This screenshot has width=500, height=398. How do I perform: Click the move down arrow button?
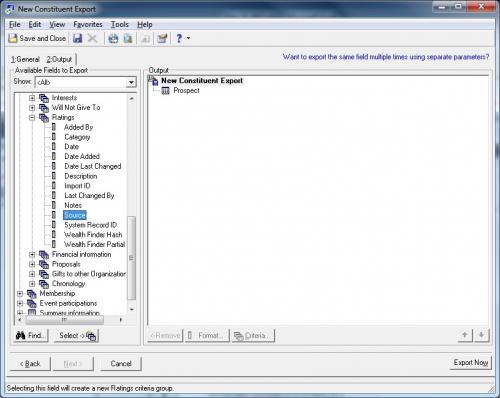pyautogui.click(x=481, y=335)
